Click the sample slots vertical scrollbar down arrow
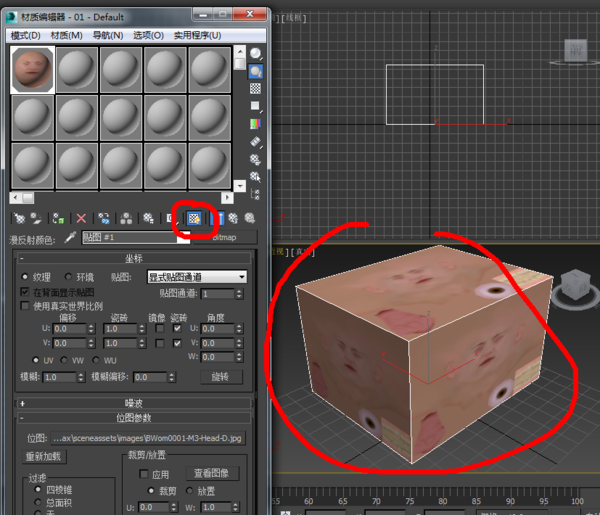 tap(240, 186)
